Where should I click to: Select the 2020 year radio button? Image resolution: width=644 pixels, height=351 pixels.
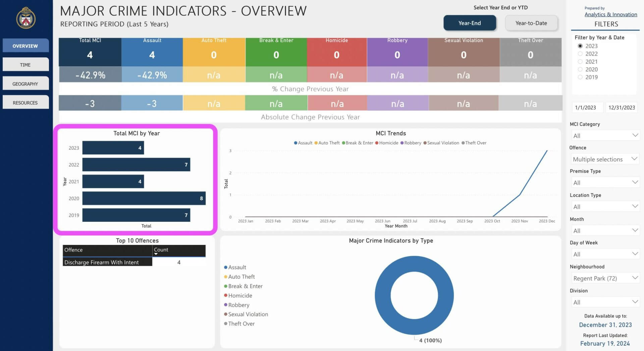coord(580,69)
